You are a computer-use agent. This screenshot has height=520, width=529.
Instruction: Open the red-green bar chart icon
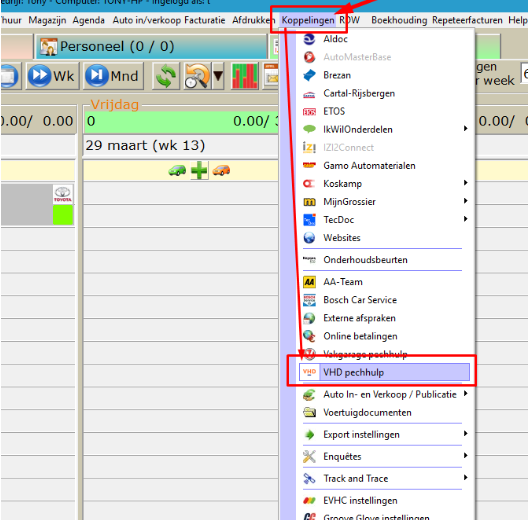point(245,76)
